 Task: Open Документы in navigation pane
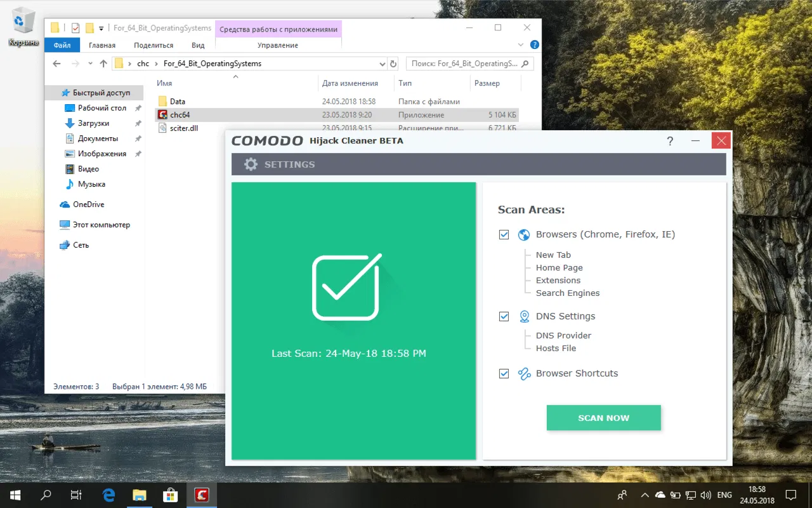pyautogui.click(x=98, y=138)
